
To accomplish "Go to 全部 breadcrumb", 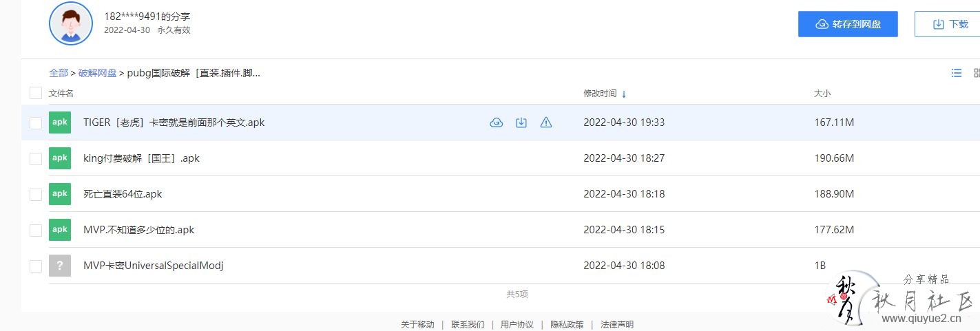I will (59, 73).
